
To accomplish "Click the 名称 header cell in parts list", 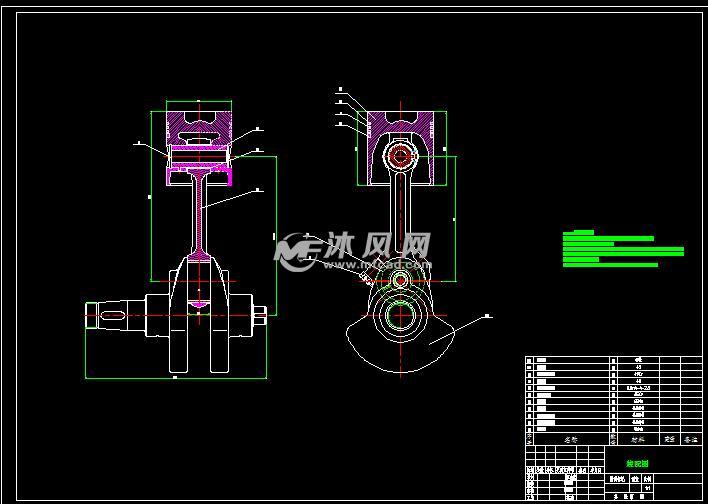I will click(572, 439).
